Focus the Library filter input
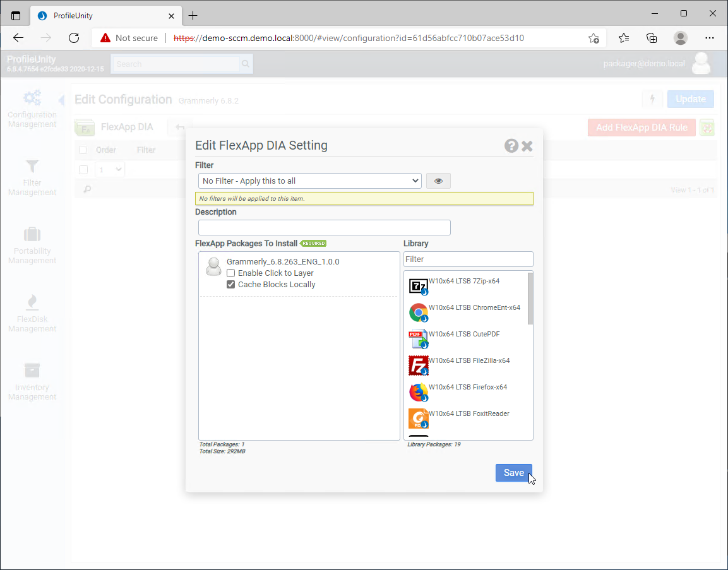728x570 pixels. [468, 259]
